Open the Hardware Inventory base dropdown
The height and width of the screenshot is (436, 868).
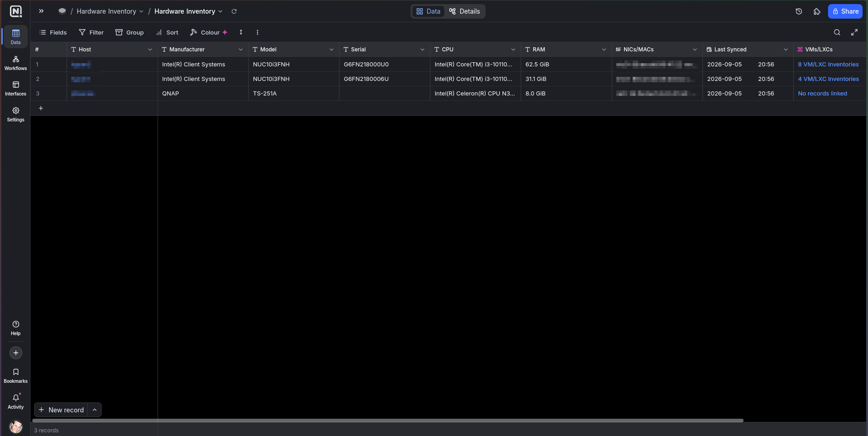pyautogui.click(x=110, y=11)
